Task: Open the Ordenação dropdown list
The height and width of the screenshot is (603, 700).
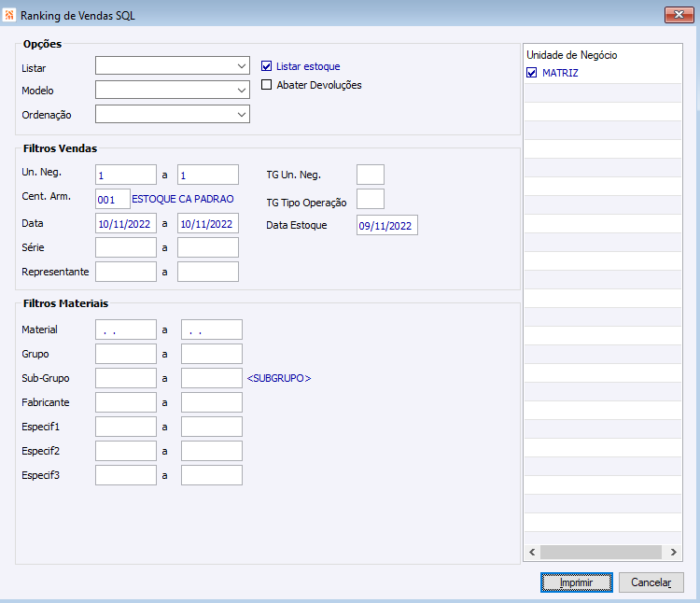Action: point(173,114)
